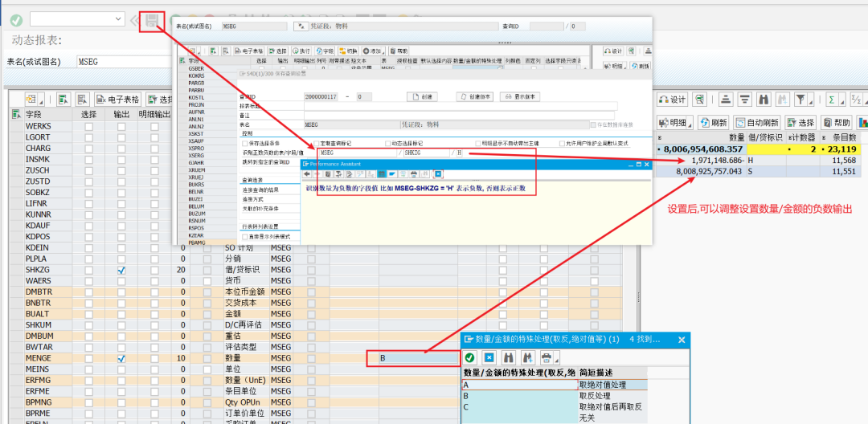Click the select-all rows icon in main toolbar
Screen dimensions: 868x424
pos(63,100)
